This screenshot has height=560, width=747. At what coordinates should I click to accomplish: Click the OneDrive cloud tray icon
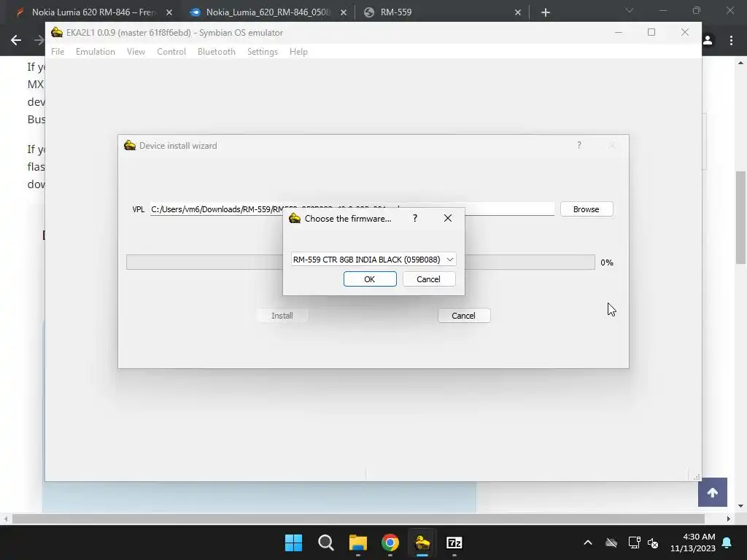(611, 542)
